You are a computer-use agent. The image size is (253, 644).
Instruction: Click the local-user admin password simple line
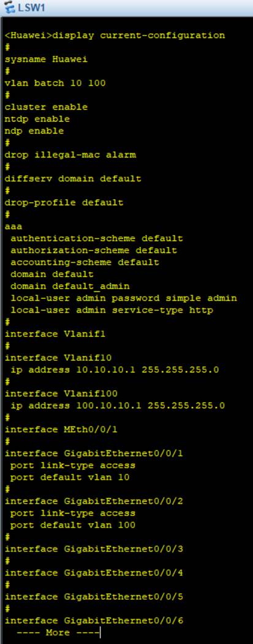pyautogui.click(x=124, y=298)
